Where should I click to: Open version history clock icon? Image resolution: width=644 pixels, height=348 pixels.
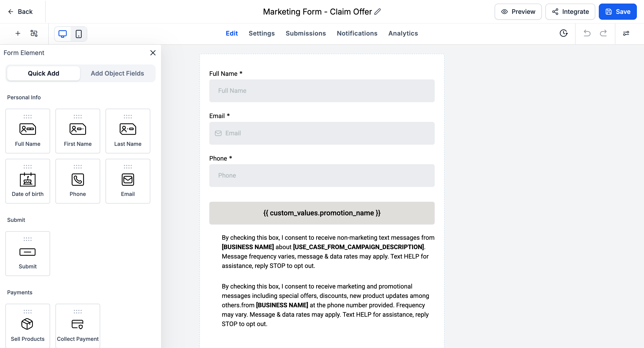pos(563,33)
